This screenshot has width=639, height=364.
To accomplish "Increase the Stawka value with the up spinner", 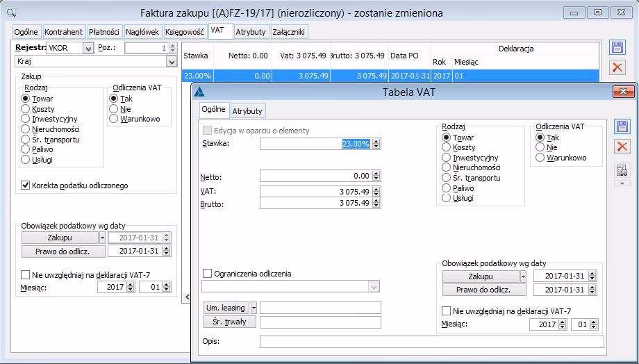I will (376, 141).
